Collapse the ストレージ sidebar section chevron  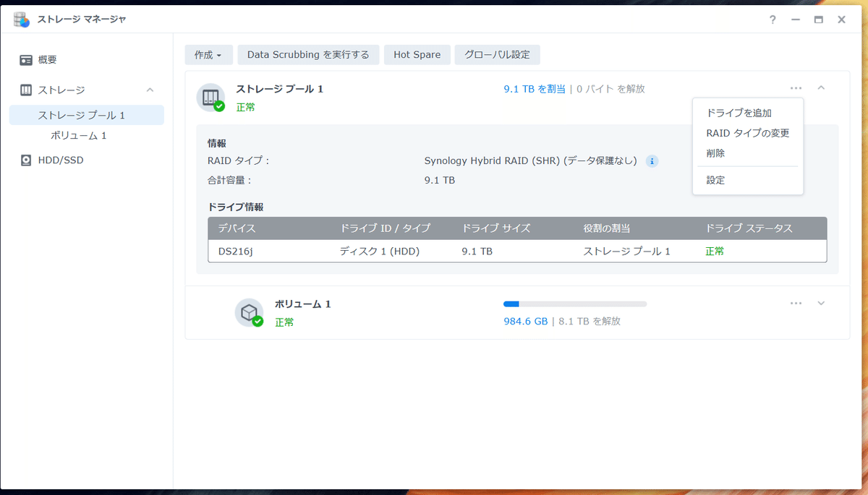point(150,90)
